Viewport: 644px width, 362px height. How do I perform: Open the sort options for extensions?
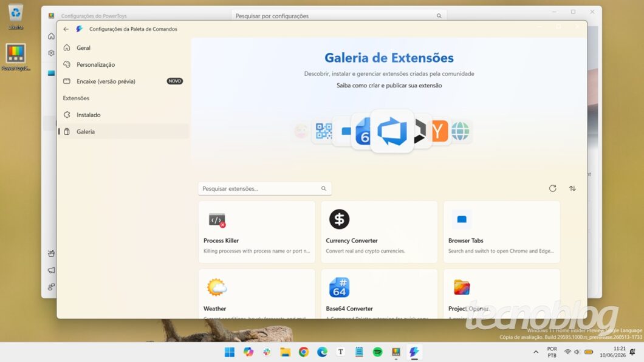coord(572,188)
